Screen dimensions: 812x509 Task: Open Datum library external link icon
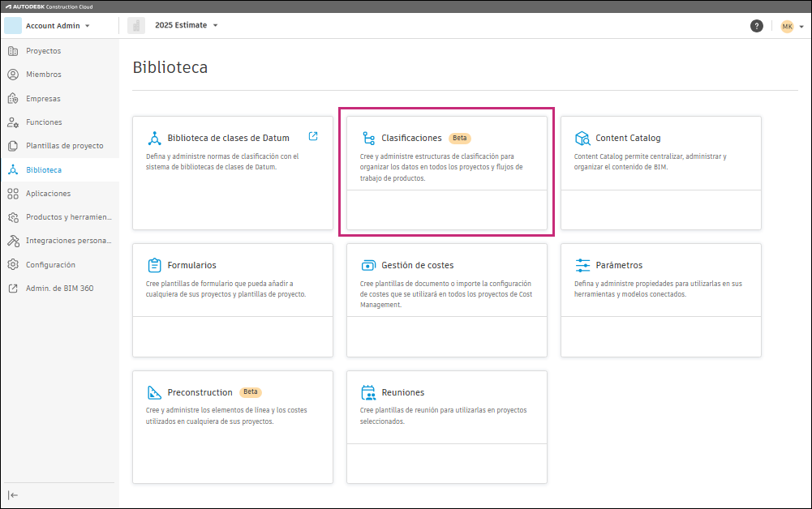pyautogui.click(x=313, y=136)
